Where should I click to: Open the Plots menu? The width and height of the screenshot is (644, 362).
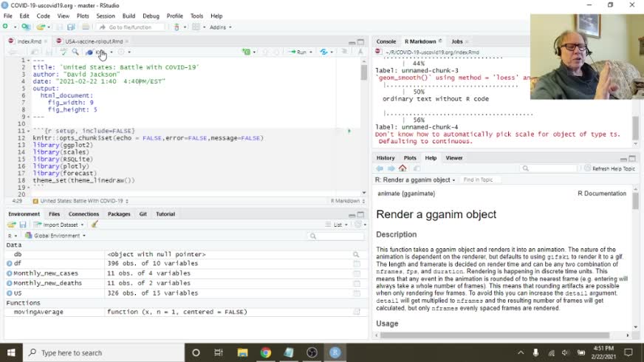[x=83, y=16]
